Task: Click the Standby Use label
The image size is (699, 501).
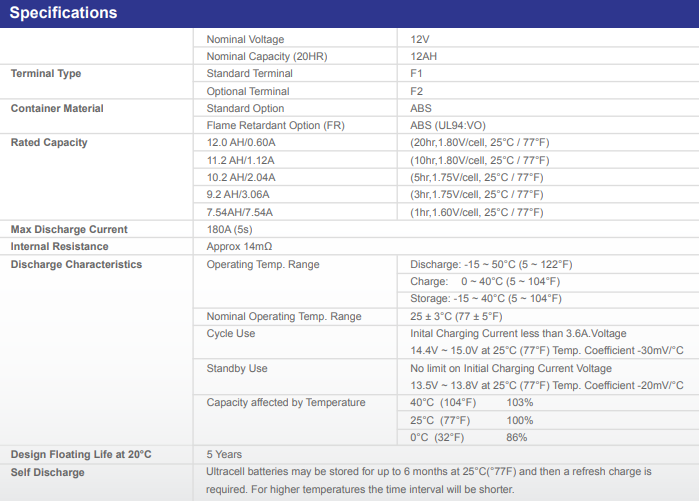Action: coord(237,369)
